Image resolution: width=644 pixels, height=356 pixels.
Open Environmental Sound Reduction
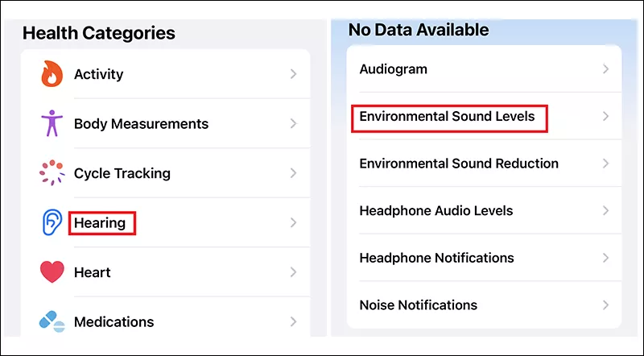click(484, 164)
